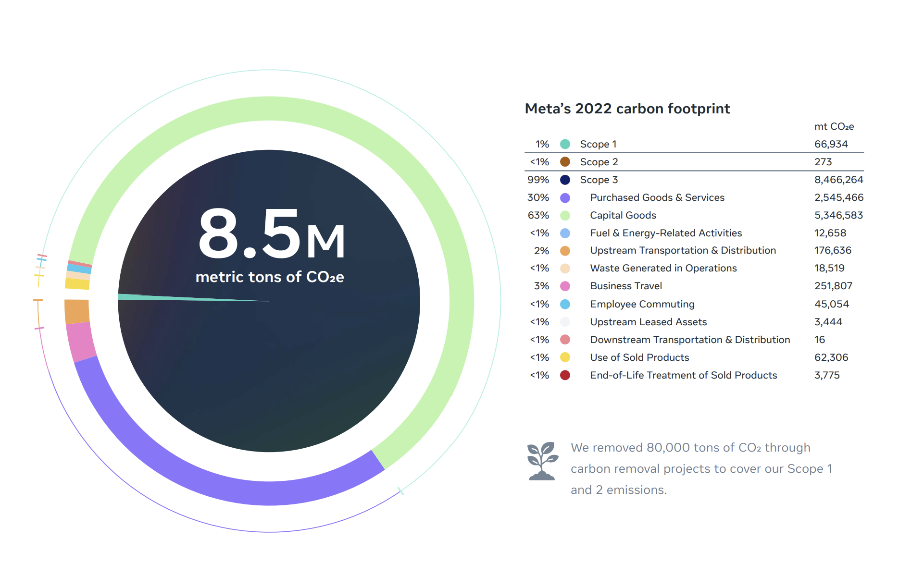Screen dimensions: 899x588
Task: Click the 8.5M center total
Action: pyautogui.click(x=272, y=234)
